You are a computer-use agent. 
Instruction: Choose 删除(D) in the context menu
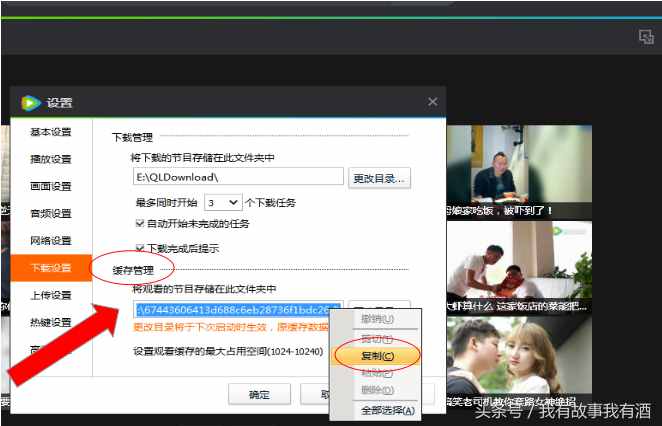point(377,390)
